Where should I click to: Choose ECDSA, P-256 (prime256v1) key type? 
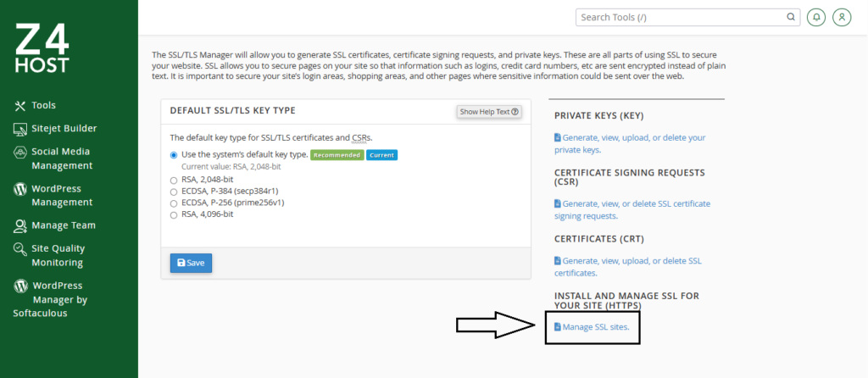174,203
